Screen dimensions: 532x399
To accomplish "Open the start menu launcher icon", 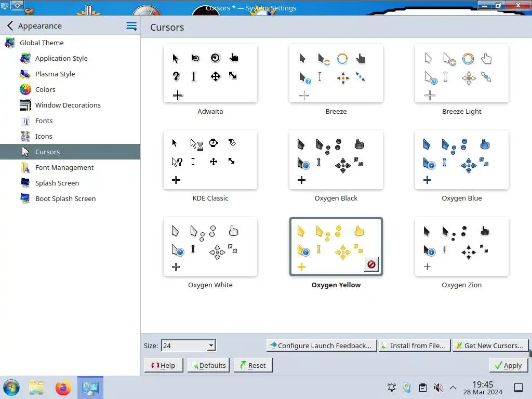I will pyautogui.click(x=11, y=388).
